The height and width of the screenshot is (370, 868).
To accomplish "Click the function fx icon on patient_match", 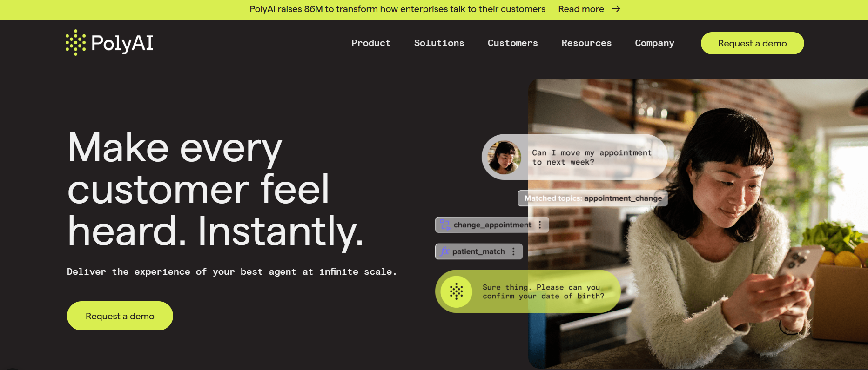I will point(444,251).
